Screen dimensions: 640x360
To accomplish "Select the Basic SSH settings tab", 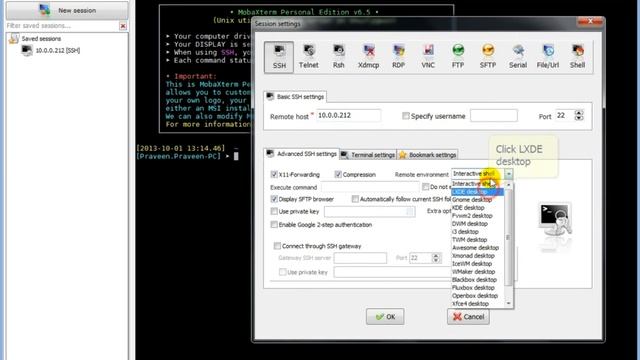I will click(x=295, y=97).
